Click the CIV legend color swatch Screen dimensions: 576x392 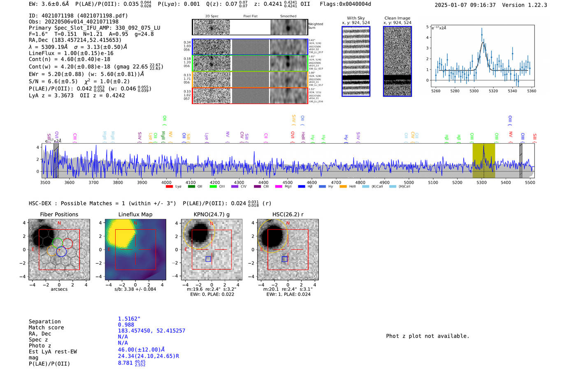pyautogui.click(x=235, y=187)
